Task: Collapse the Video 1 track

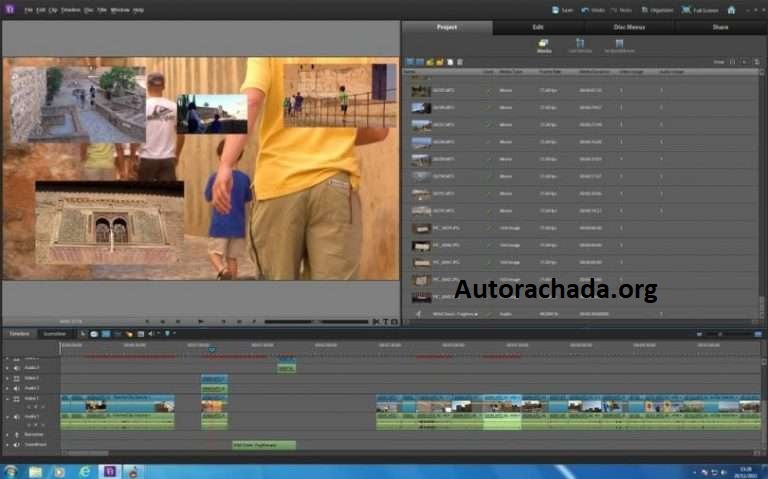Action: [7, 399]
